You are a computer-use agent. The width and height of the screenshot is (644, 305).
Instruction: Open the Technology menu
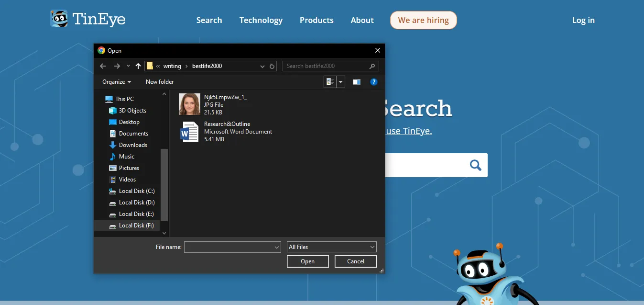[261, 20]
